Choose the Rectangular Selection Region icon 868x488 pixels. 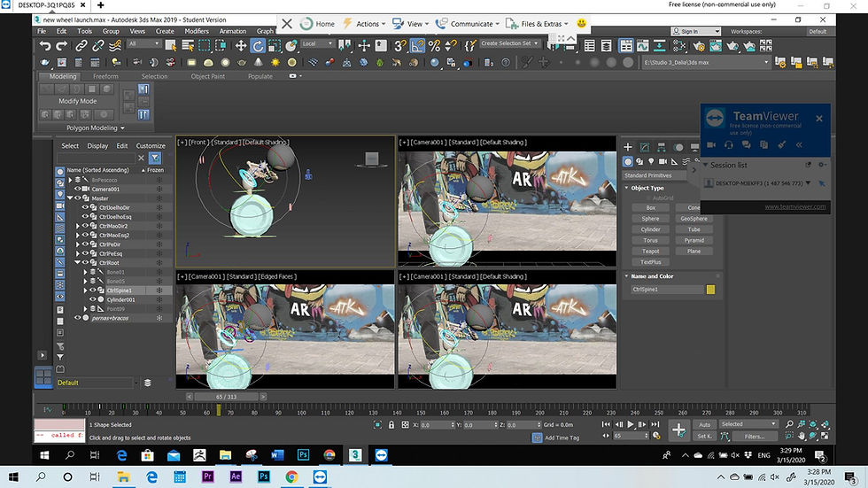pos(205,46)
